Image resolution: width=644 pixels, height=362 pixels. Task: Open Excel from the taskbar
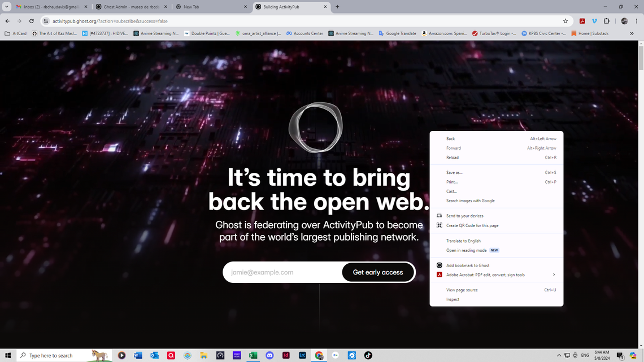coord(253,355)
